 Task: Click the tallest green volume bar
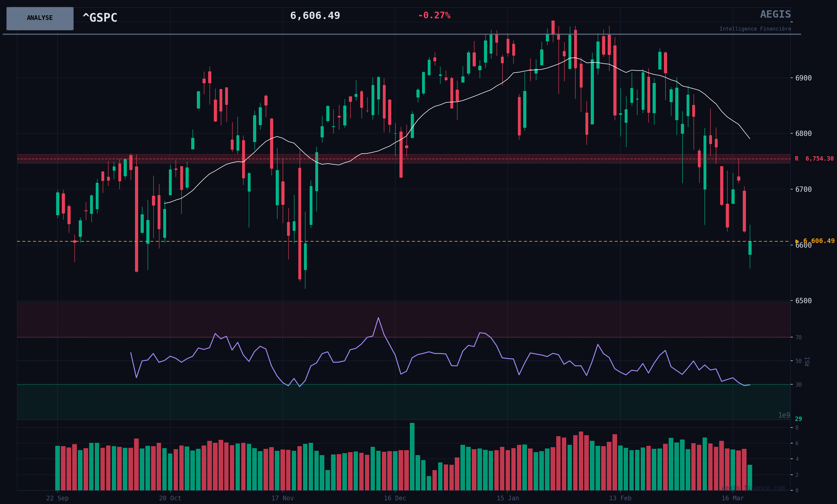coord(412,456)
